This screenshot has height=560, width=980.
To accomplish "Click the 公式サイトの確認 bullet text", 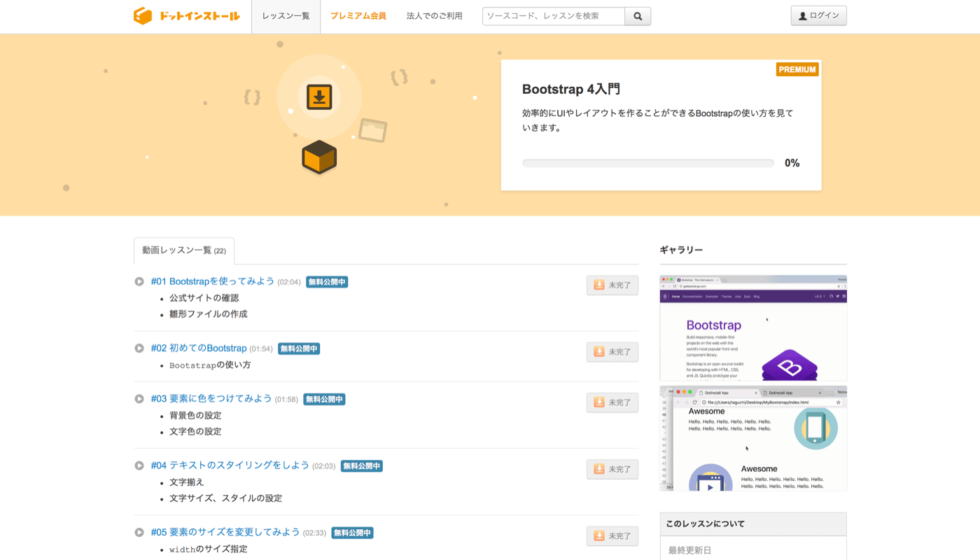I will point(204,298).
